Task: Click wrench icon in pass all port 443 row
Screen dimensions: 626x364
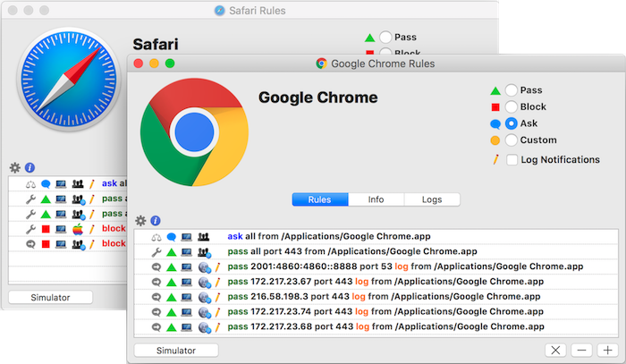Action: (x=156, y=252)
